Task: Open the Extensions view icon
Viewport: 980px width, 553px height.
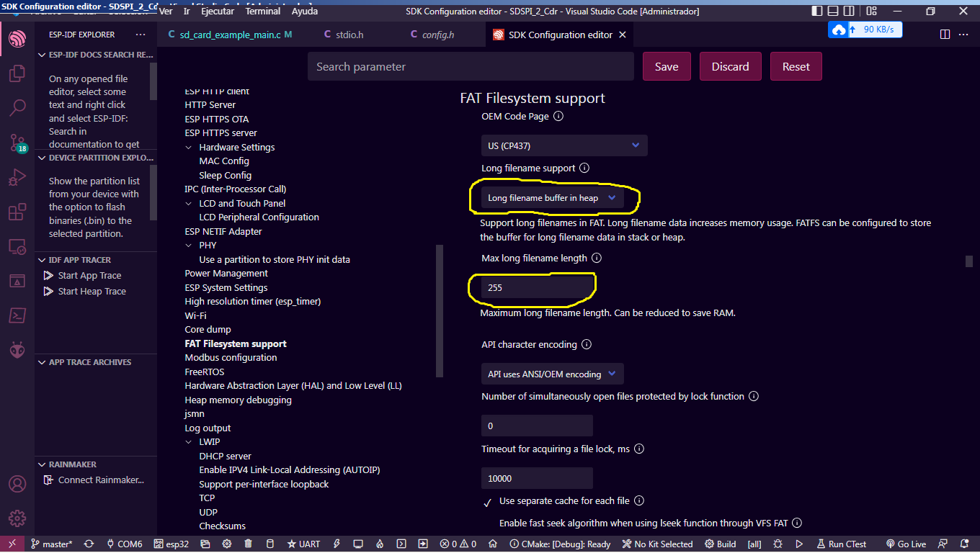Action: (17, 212)
